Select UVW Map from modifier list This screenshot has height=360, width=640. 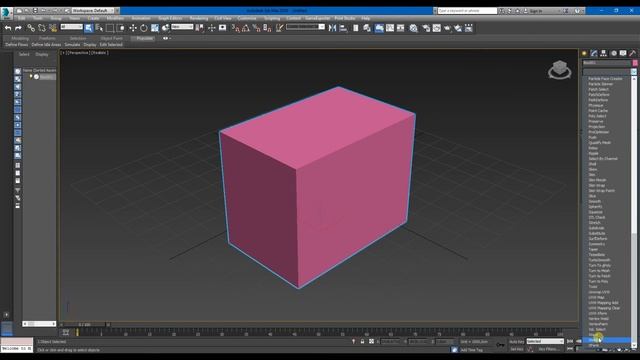[596, 297]
